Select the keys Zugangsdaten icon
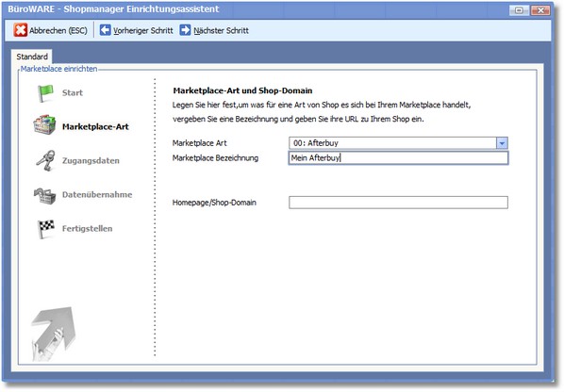The image size is (564, 392). point(45,160)
